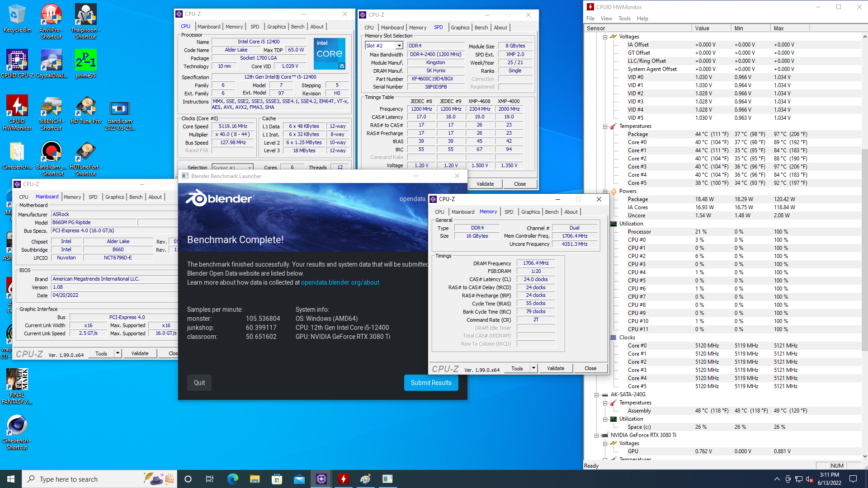
Task: Open View menu in HWMonitor
Action: click(606, 19)
